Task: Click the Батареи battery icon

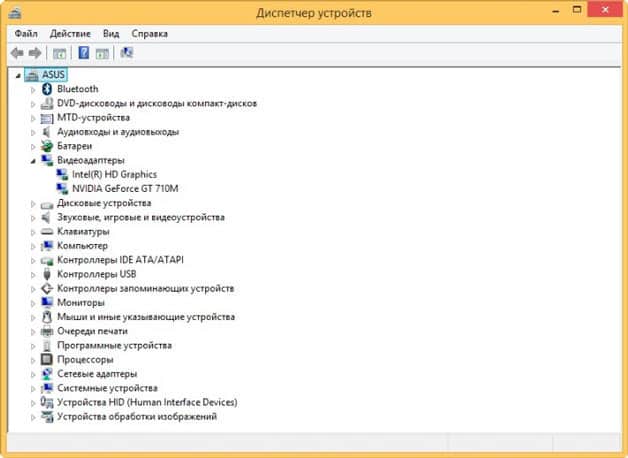Action: pos(47,146)
